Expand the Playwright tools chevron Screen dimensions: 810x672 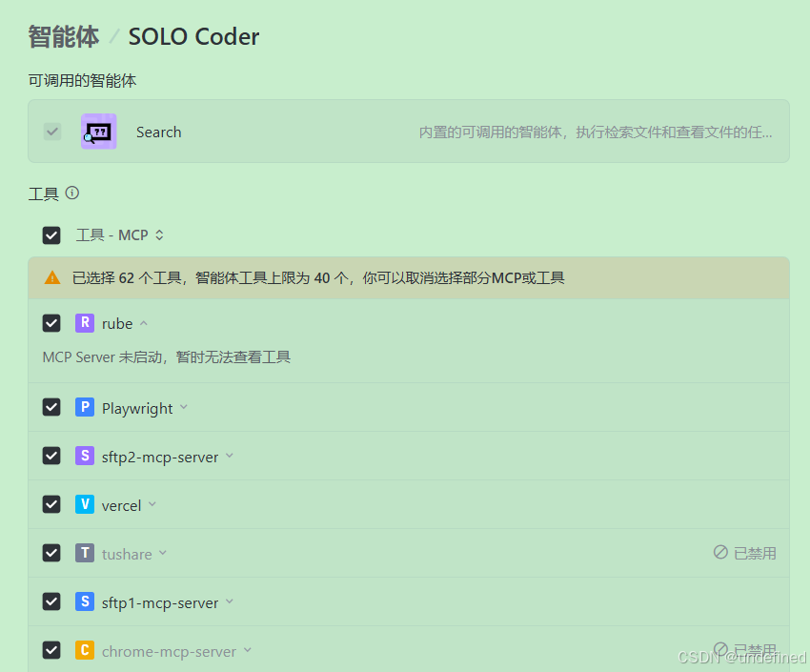point(183,407)
